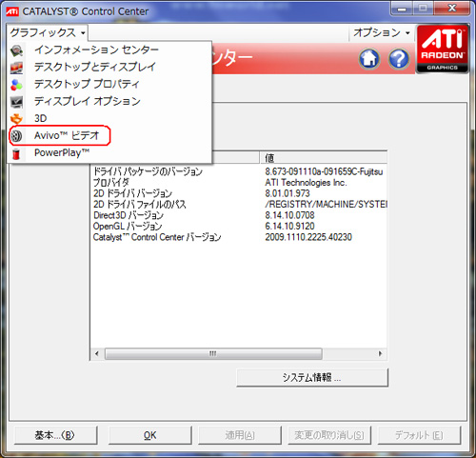The height and width of the screenshot is (458, 476).
Task: Click the Display Options monitor checkmark icon
Action: point(16,102)
